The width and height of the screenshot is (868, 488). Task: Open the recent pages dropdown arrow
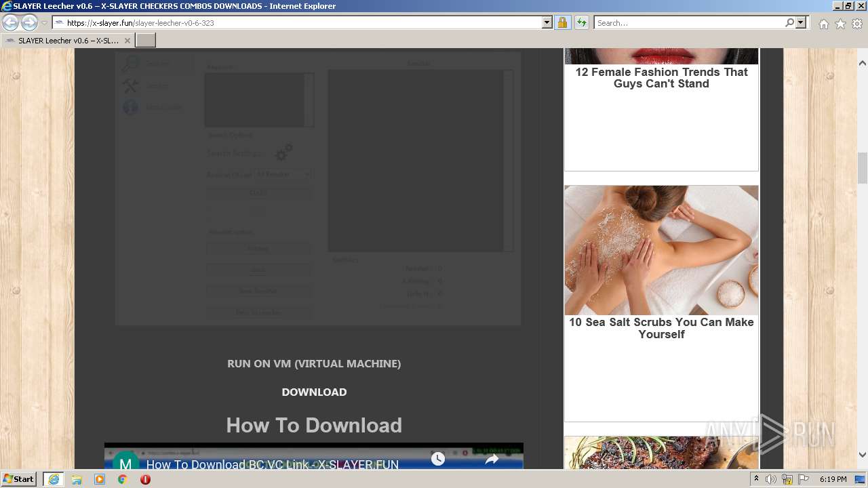(x=44, y=23)
